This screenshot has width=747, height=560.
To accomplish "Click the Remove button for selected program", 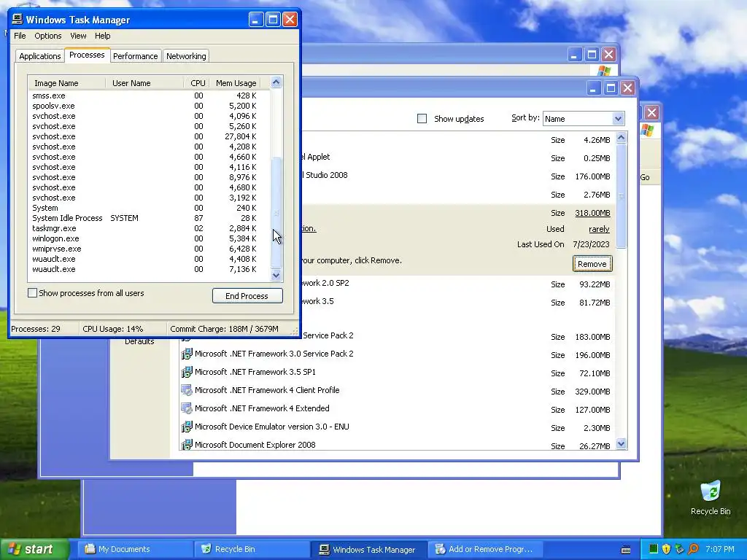I will (x=592, y=264).
